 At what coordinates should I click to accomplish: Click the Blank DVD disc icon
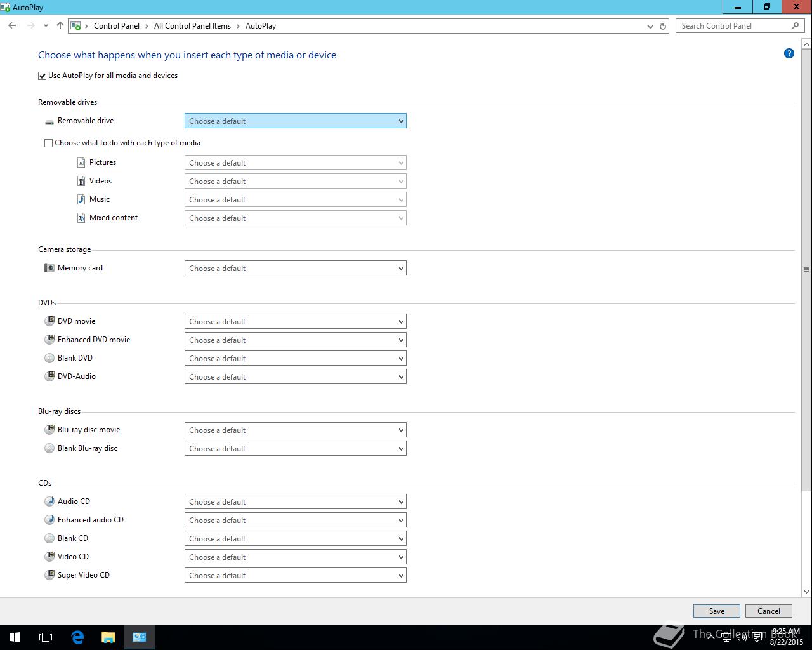[49, 358]
